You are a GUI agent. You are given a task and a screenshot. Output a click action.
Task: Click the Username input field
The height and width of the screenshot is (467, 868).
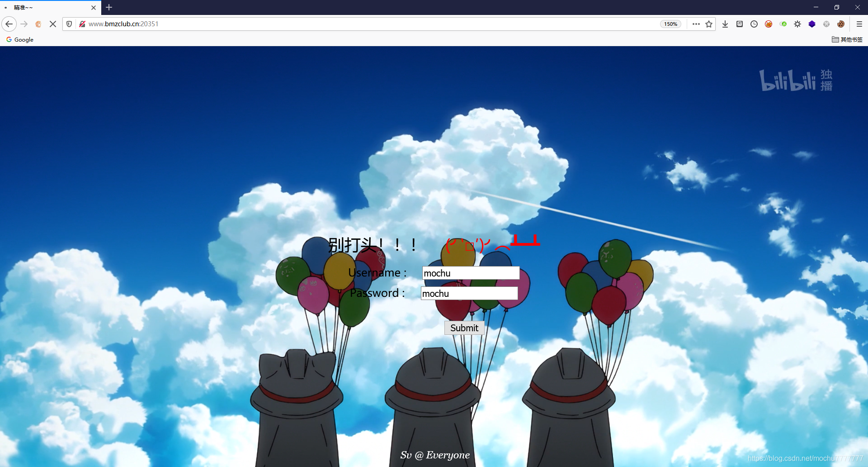pos(471,273)
